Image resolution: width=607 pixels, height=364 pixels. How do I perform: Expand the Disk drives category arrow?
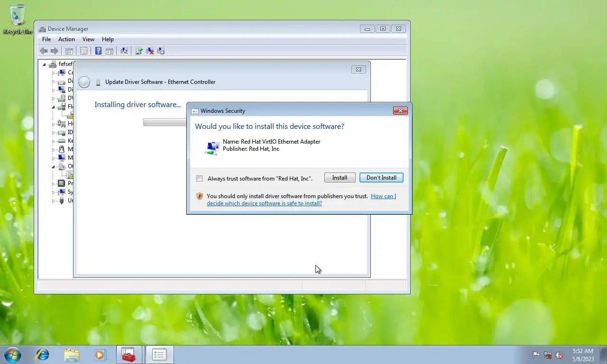[53, 82]
